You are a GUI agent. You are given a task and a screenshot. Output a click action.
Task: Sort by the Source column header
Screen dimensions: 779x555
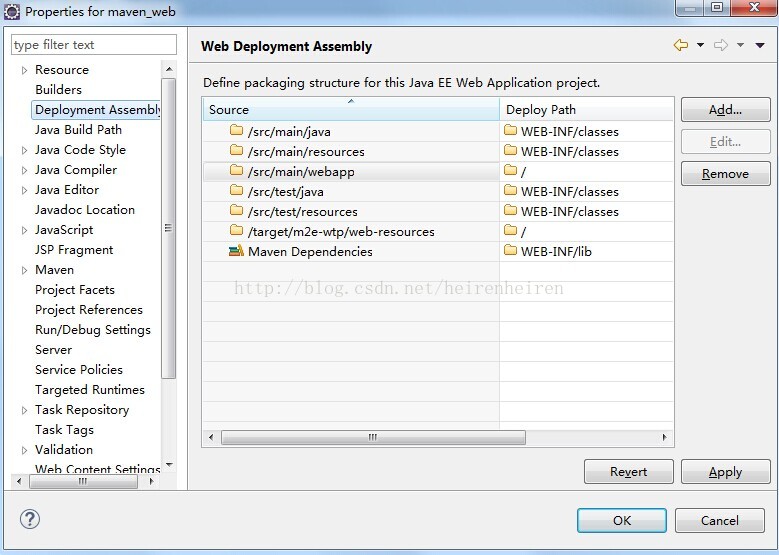[x=351, y=109]
